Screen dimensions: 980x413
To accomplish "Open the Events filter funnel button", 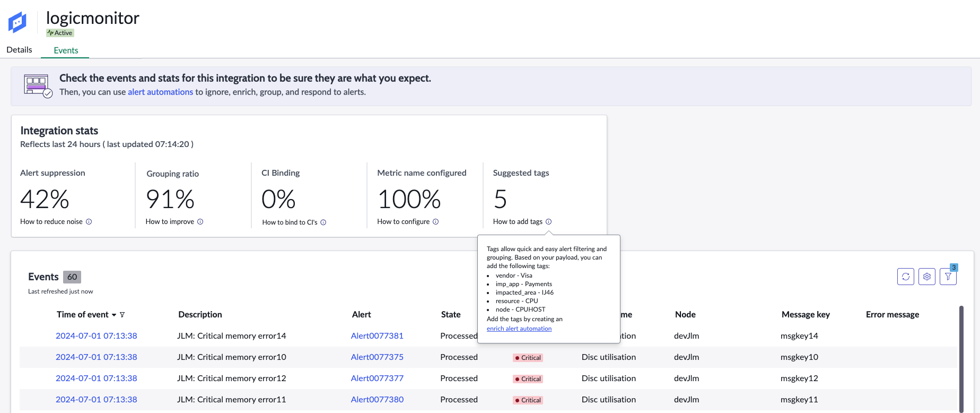I will coord(948,277).
